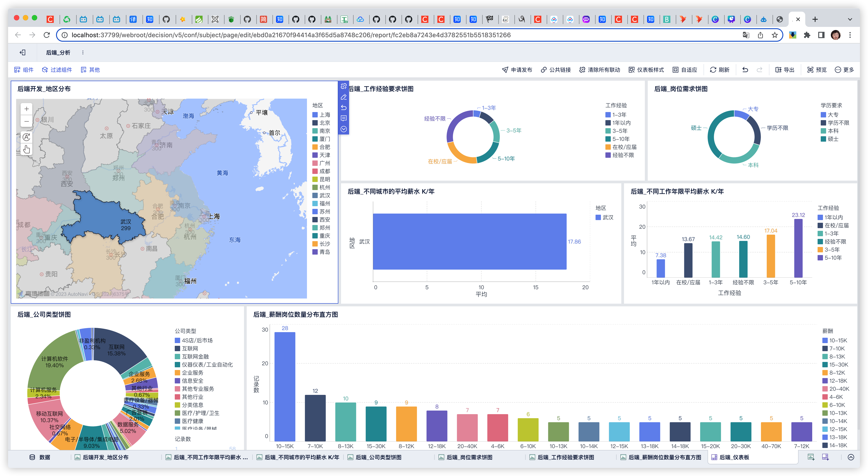Click the 武汉 blue color swatch in city legend
868x476 pixels.
pos(598,217)
